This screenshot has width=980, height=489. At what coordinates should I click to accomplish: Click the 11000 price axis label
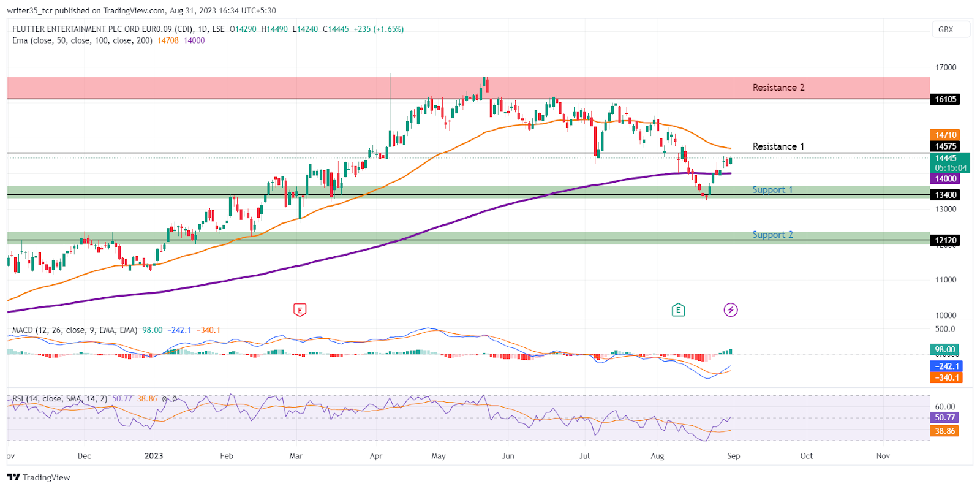tap(946, 279)
